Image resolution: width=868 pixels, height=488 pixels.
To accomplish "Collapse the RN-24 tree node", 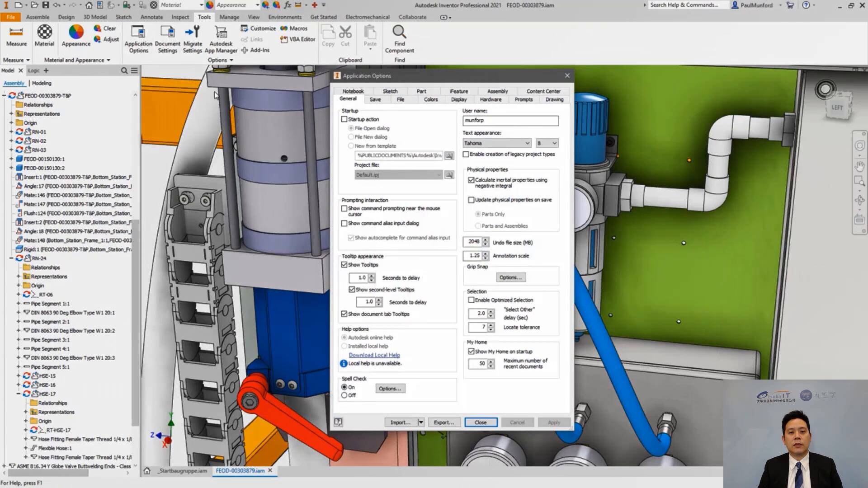I will [11, 258].
